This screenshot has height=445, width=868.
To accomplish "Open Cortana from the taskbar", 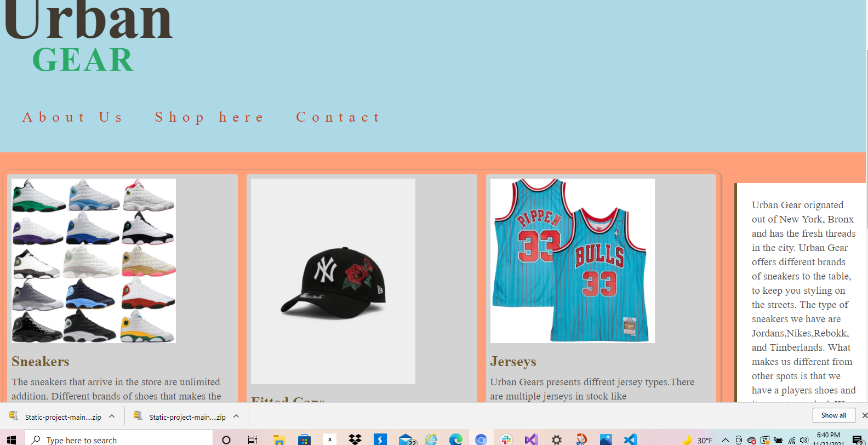I will (x=226, y=440).
